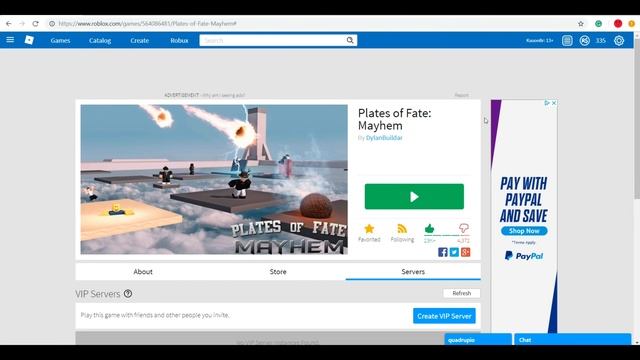640x360 pixels.
Task: Dislike the game with thumbs down
Action: (464, 228)
